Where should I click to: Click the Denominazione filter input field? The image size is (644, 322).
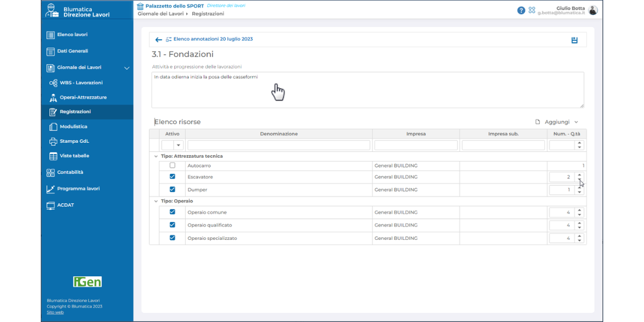click(x=279, y=145)
